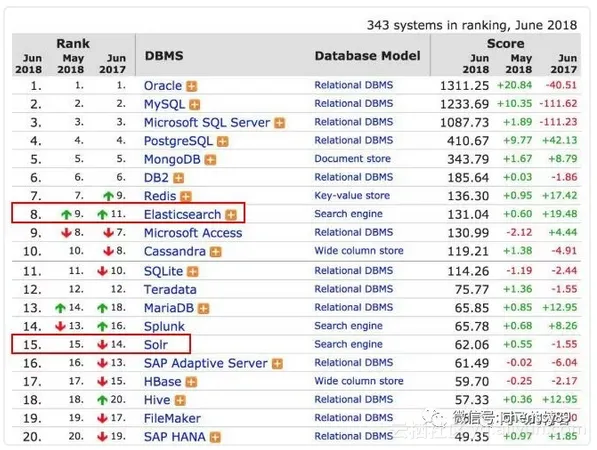Click Search engine model in Solr row
Viewport: 597px width, 450px height.
(x=348, y=344)
